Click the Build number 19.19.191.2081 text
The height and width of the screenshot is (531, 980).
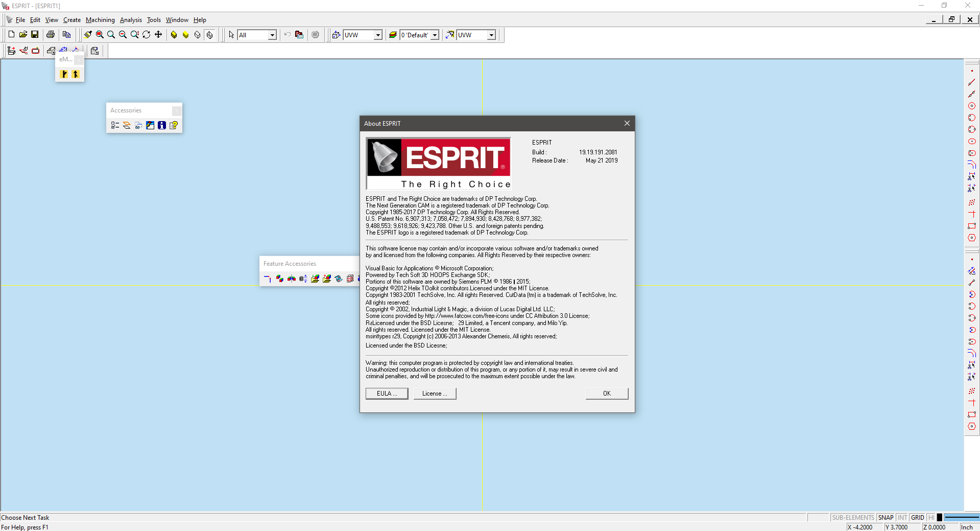pos(598,152)
